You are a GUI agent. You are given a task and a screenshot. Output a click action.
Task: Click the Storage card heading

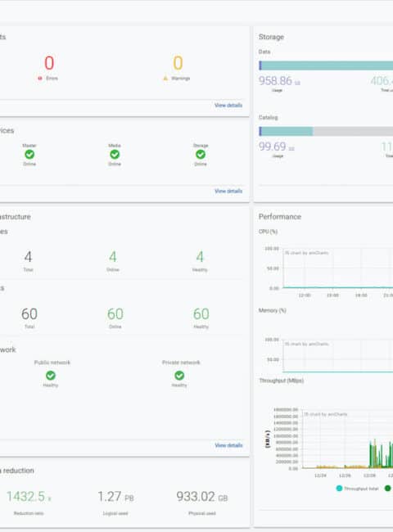[x=271, y=37]
